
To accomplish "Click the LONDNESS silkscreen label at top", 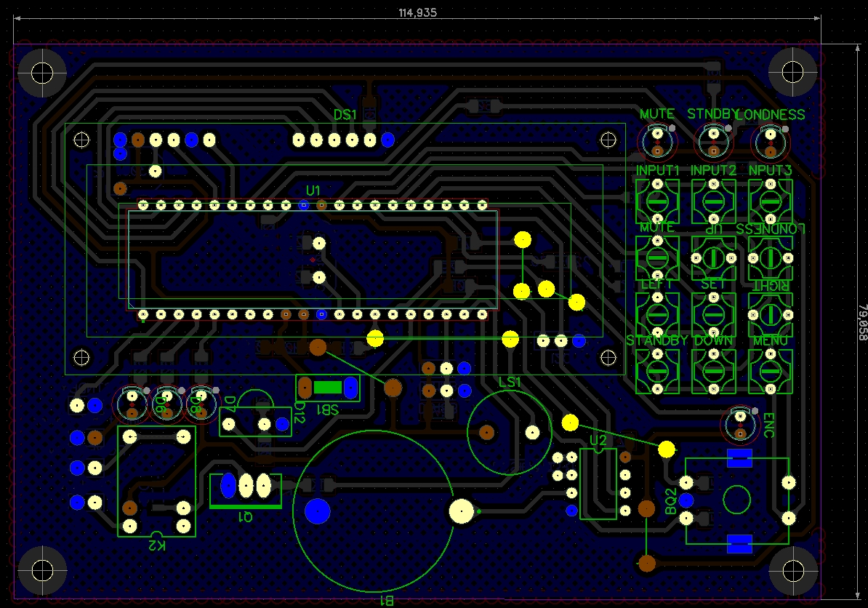I will tap(770, 115).
